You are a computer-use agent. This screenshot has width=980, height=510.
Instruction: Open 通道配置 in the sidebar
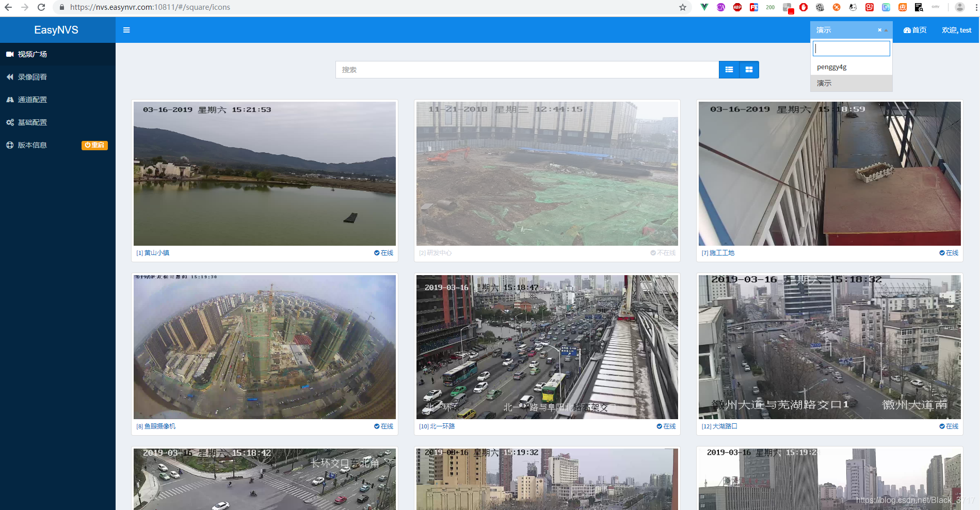58,100
